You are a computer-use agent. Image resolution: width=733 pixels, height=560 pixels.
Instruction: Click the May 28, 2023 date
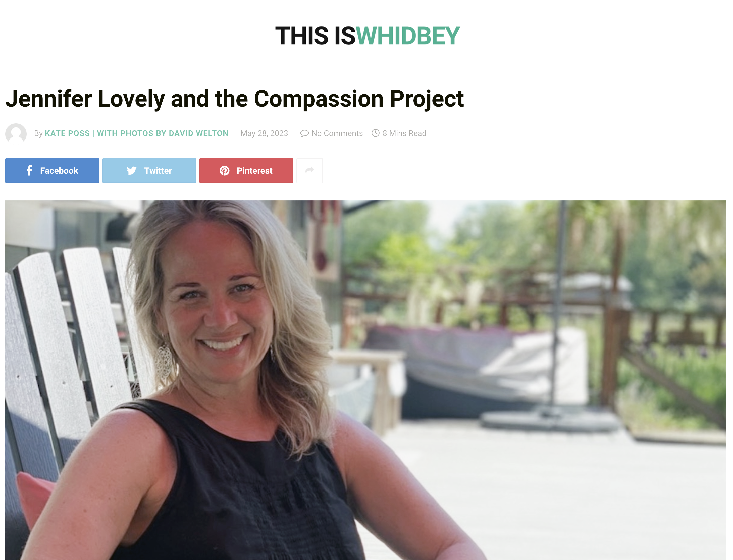pyautogui.click(x=264, y=133)
